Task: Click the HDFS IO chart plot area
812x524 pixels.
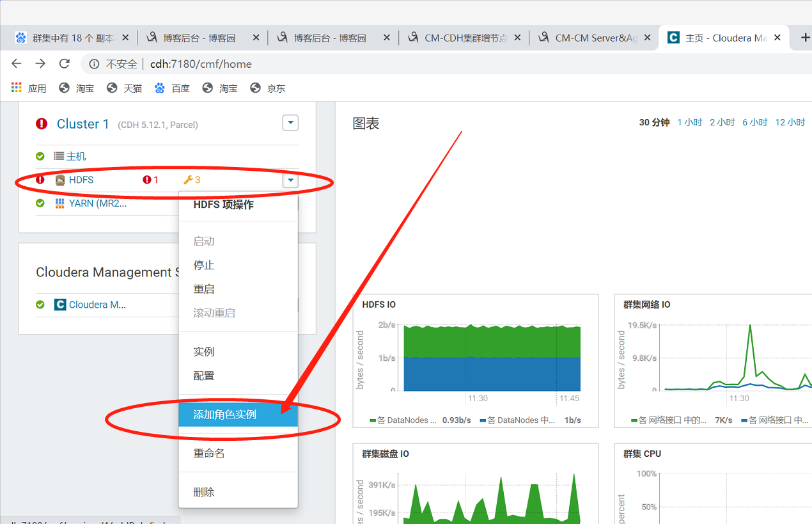Action: (x=492, y=358)
